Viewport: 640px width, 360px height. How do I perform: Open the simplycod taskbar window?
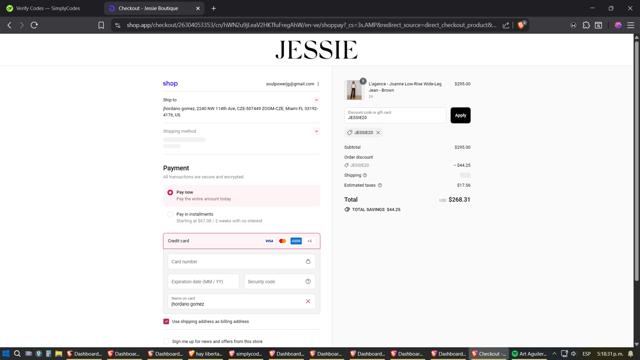247,354
